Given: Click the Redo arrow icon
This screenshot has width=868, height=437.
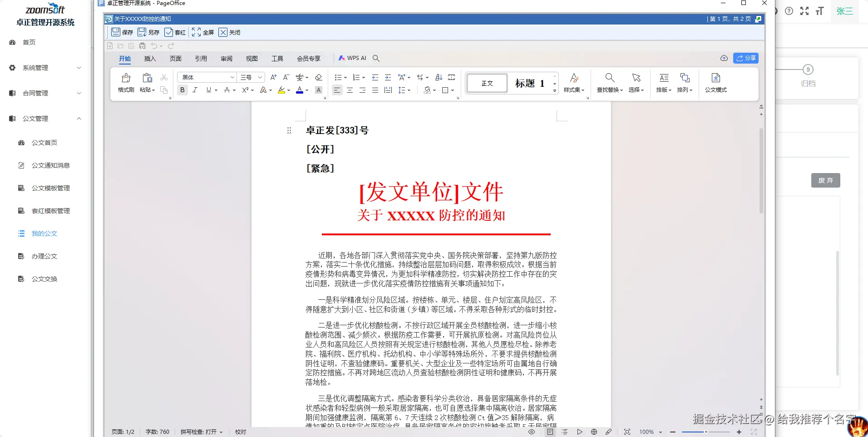Looking at the screenshot, I should 171,46.
